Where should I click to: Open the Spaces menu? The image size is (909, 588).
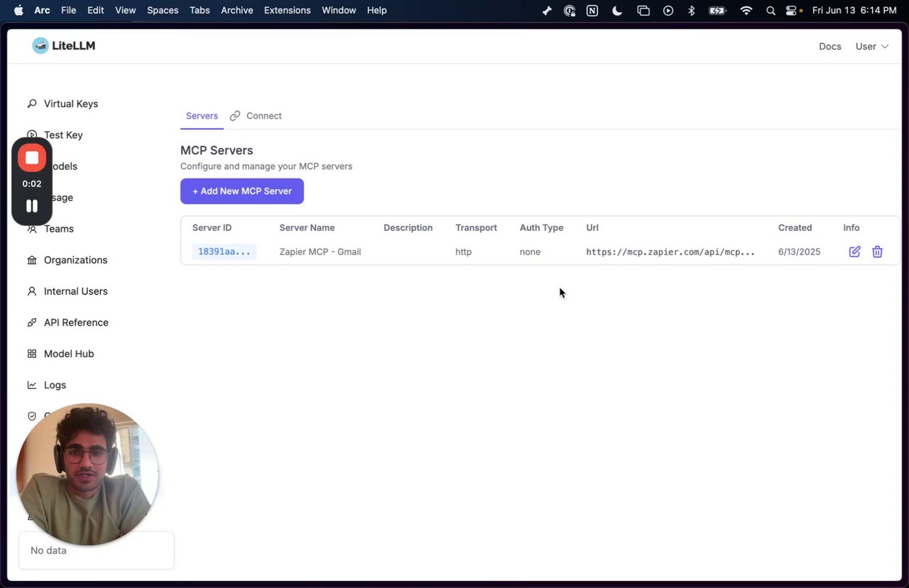[x=163, y=10]
